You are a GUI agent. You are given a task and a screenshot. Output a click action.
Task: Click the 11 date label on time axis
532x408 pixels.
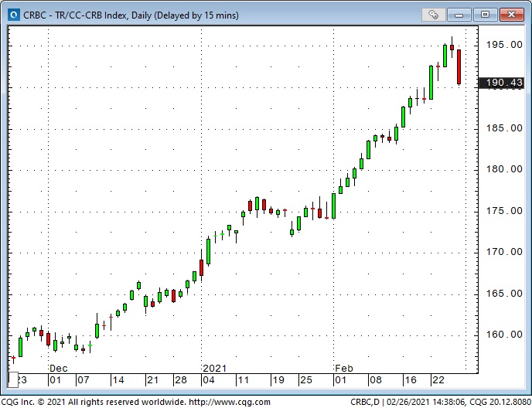point(244,380)
